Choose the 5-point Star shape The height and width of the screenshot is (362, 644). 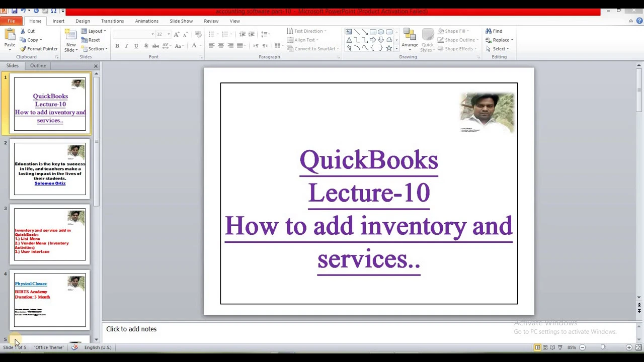tap(389, 48)
